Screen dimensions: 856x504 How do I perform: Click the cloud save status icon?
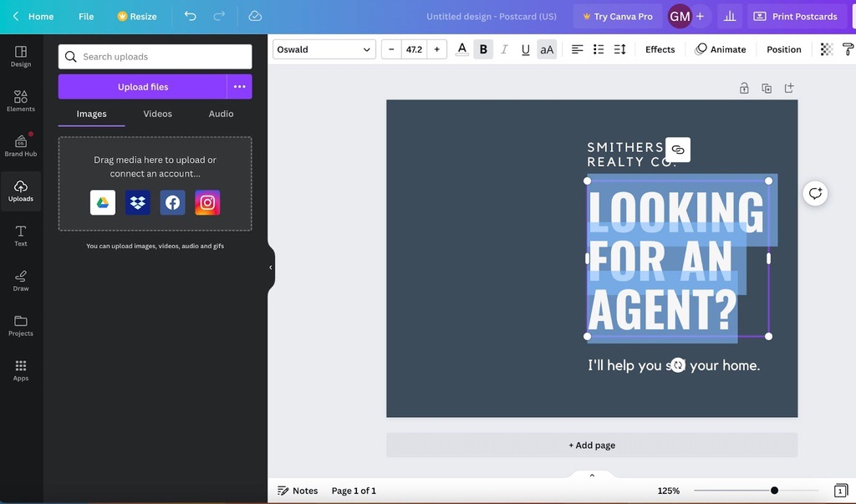pos(255,17)
